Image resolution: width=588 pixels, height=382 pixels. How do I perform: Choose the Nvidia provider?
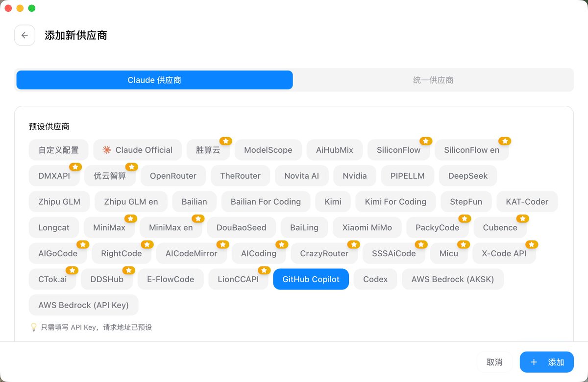[x=355, y=176]
